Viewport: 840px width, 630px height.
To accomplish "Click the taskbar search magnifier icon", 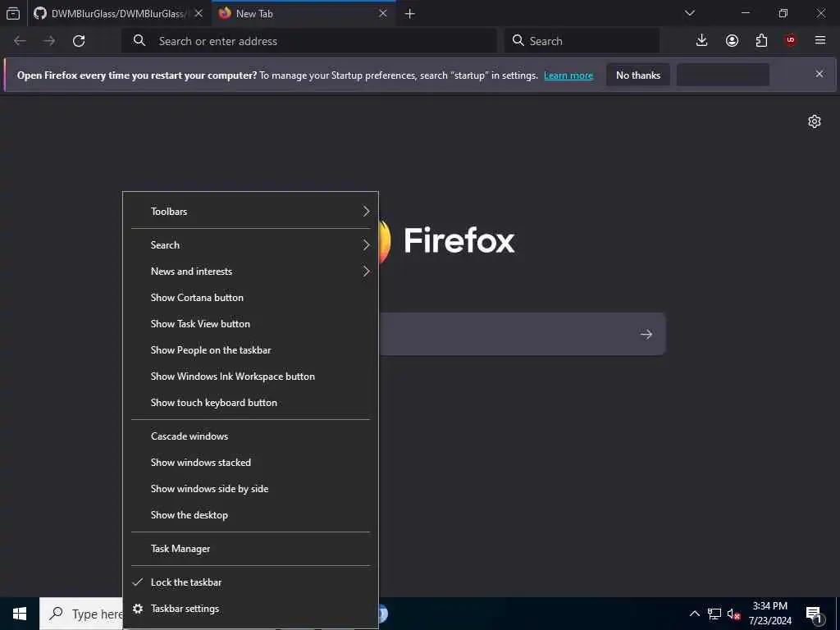I will [x=56, y=614].
